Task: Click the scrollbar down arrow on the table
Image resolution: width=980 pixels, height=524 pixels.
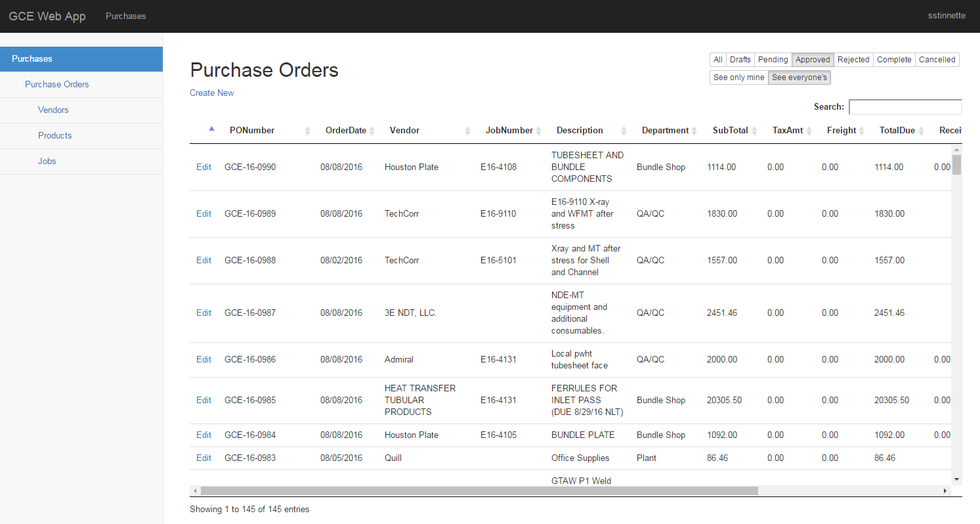Action: 957,479
